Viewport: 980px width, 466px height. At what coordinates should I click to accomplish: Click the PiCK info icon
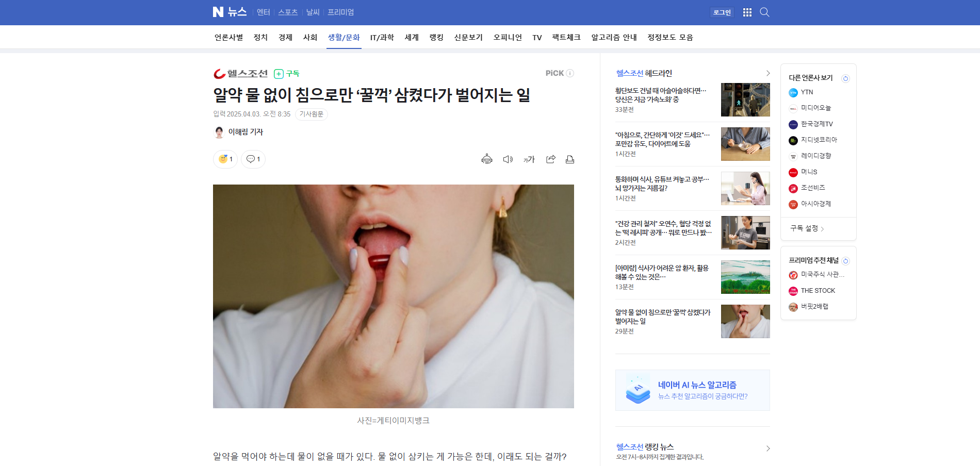pos(570,73)
